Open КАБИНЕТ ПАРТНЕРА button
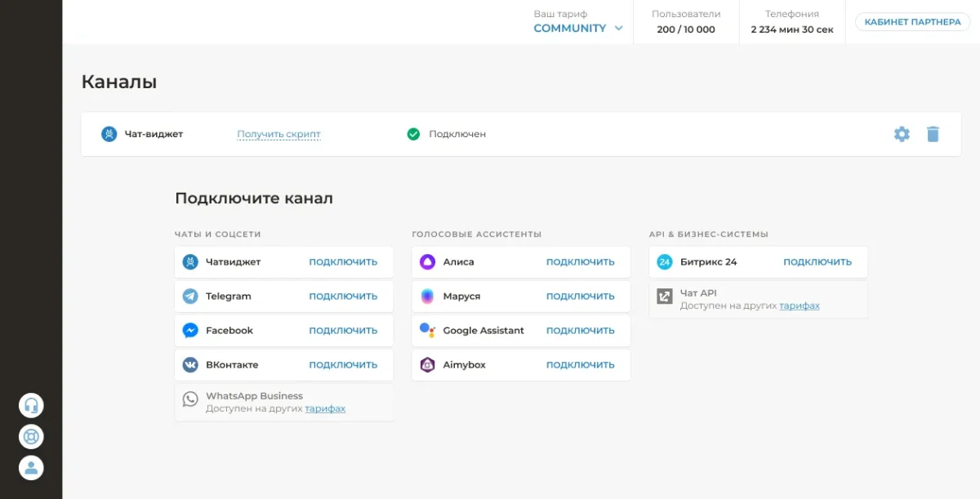The height and width of the screenshot is (499, 980). coord(912,22)
